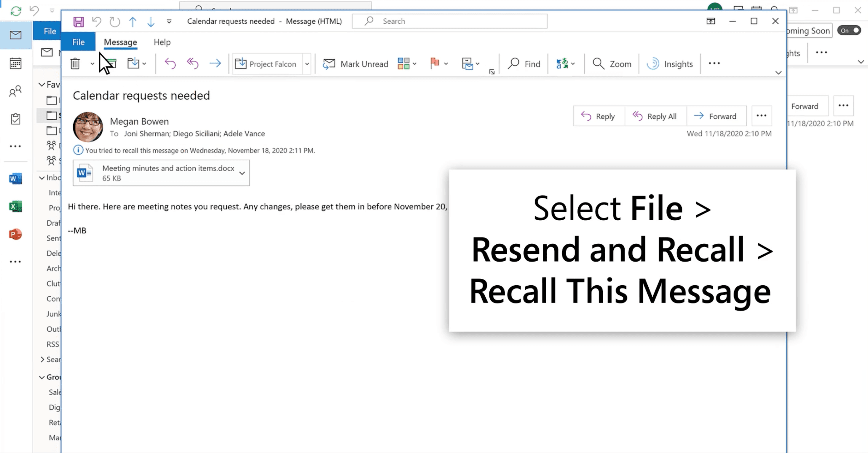Collapse the ribbon with the chevron
The width and height of the screenshot is (868, 453).
[x=778, y=72]
